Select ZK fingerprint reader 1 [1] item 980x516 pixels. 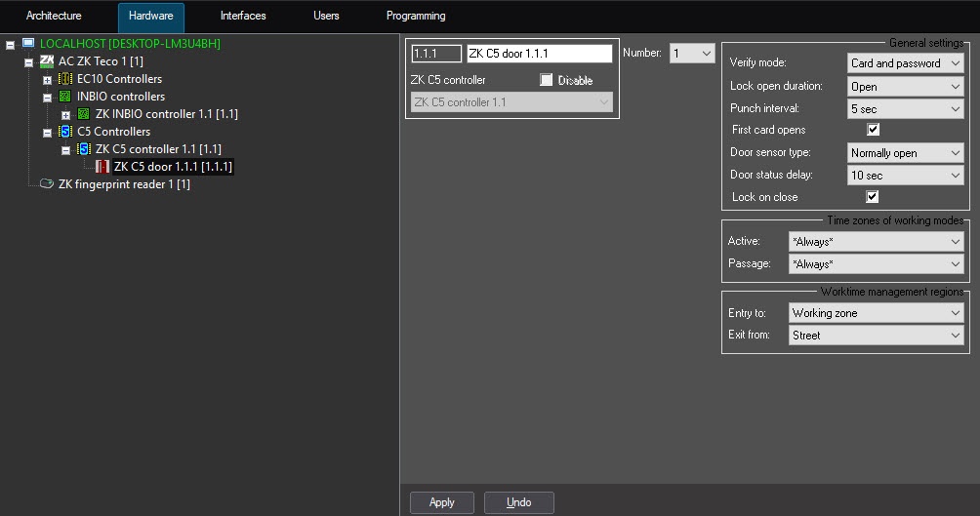point(124,183)
